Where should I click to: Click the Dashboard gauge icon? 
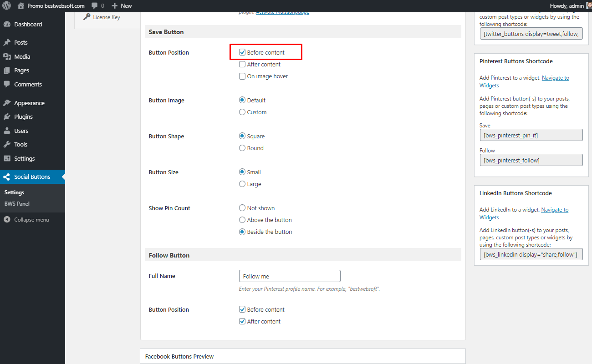click(x=7, y=24)
